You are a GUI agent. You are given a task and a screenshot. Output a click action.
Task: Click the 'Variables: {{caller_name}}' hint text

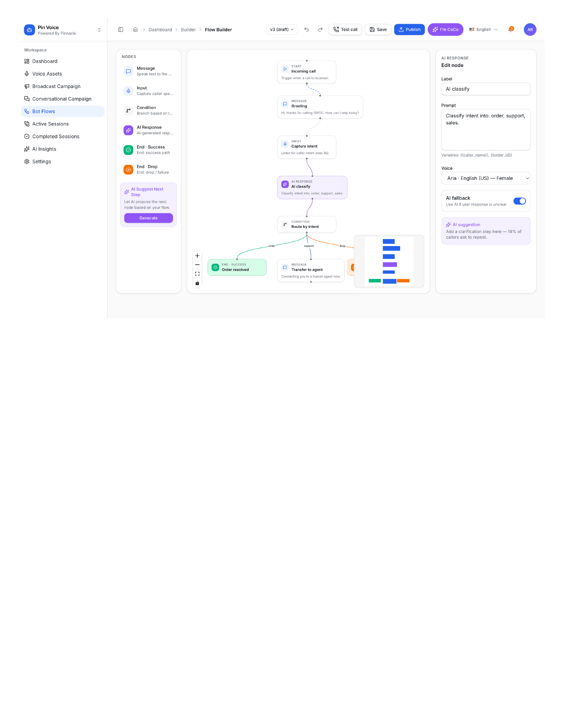(477, 155)
